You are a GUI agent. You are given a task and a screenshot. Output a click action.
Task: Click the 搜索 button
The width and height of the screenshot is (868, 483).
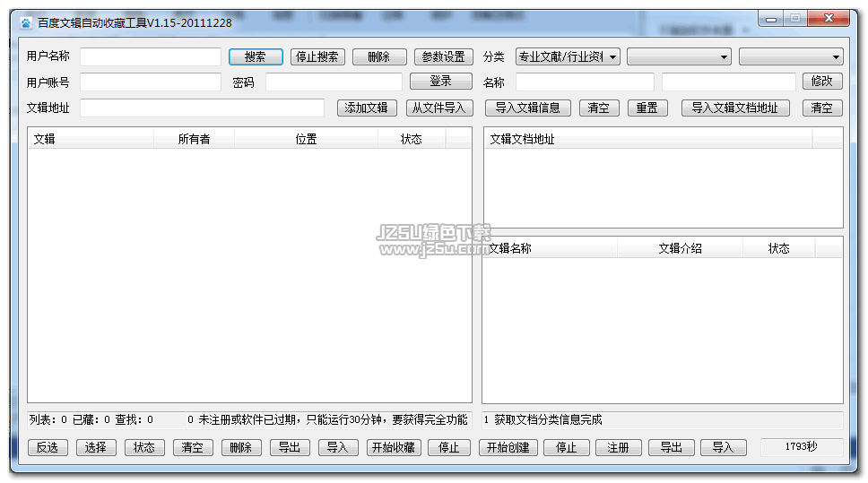[x=256, y=56]
